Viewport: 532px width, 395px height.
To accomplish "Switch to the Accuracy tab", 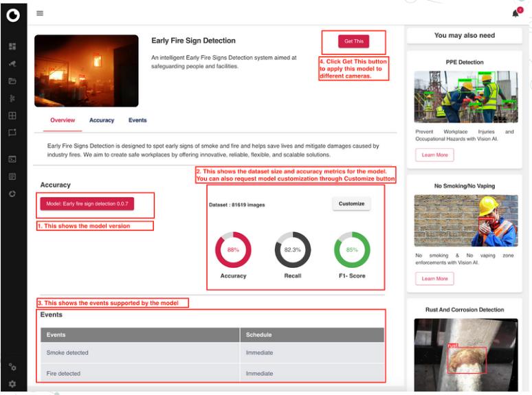I will (102, 120).
